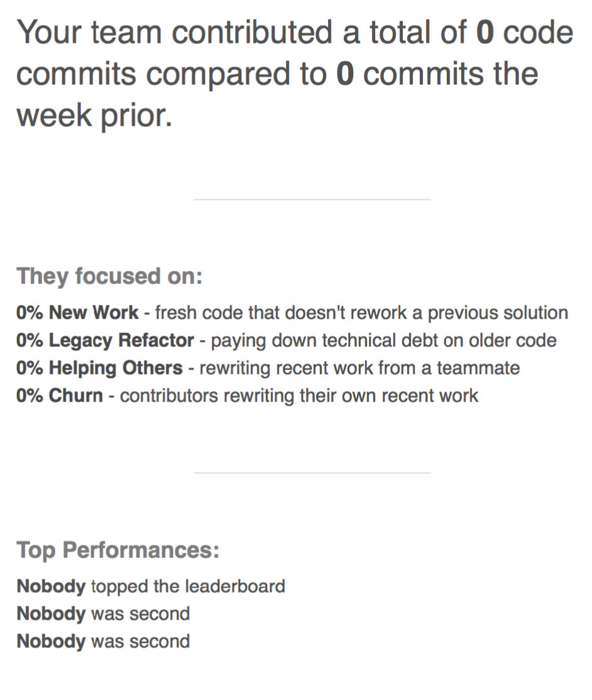Click "Nobody was second" directly below the leaderboard line
The width and height of the screenshot is (592, 700).
103,614
